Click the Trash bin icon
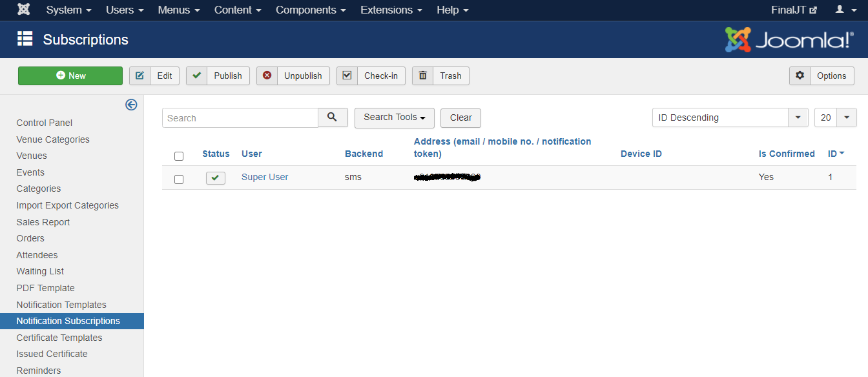Screen dimensions: 868x377 422,76
